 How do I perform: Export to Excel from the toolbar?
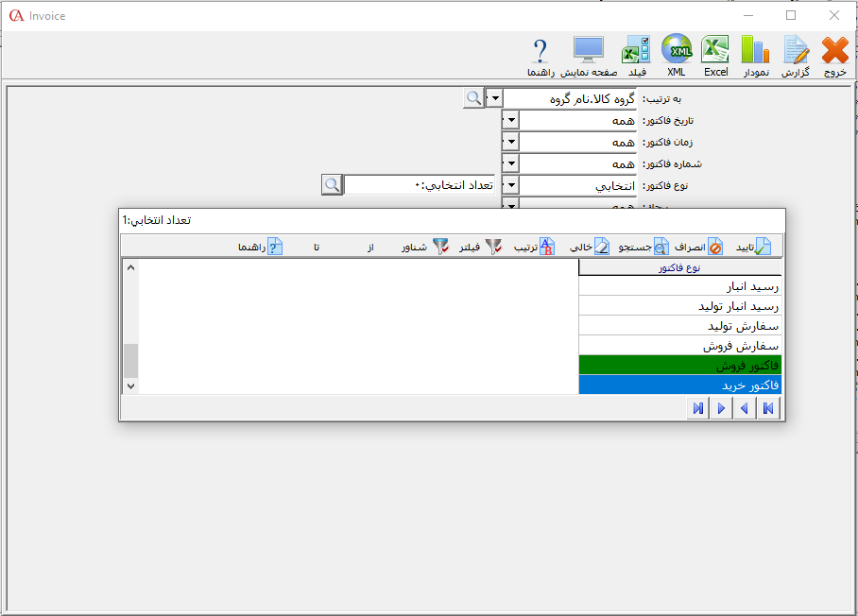coord(715,52)
